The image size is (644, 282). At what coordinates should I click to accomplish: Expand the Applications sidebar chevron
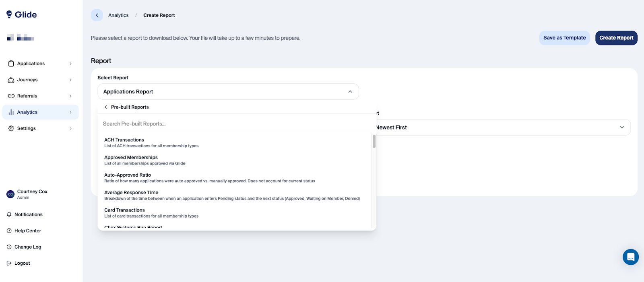(70, 64)
